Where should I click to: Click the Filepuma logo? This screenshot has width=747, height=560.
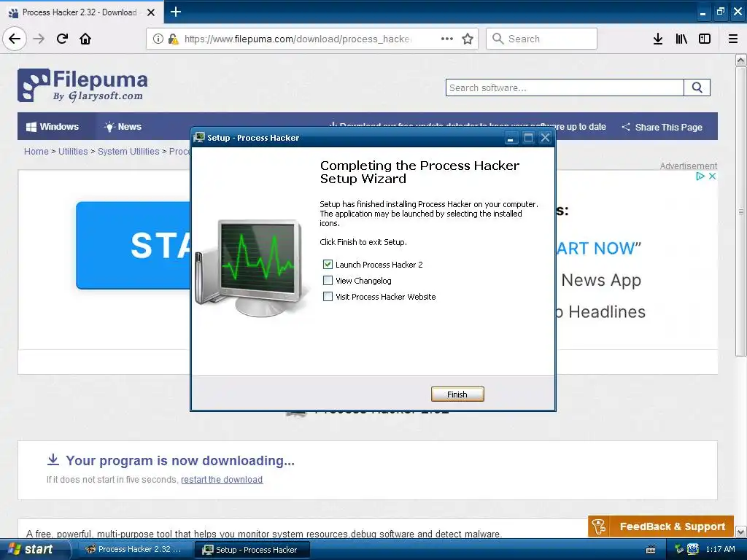pos(83,85)
